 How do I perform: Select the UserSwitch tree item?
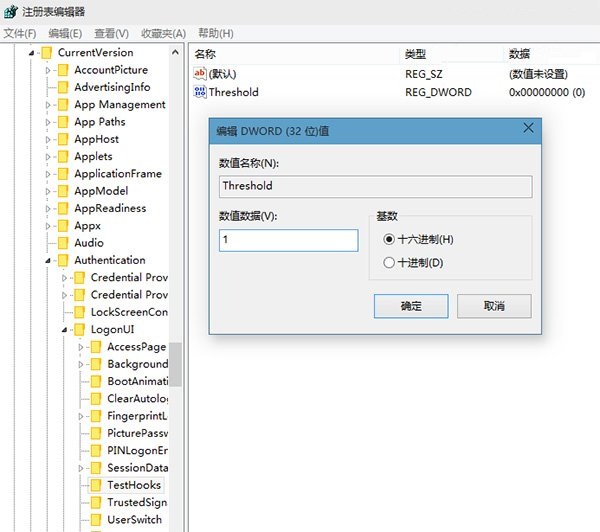point(134,520)
